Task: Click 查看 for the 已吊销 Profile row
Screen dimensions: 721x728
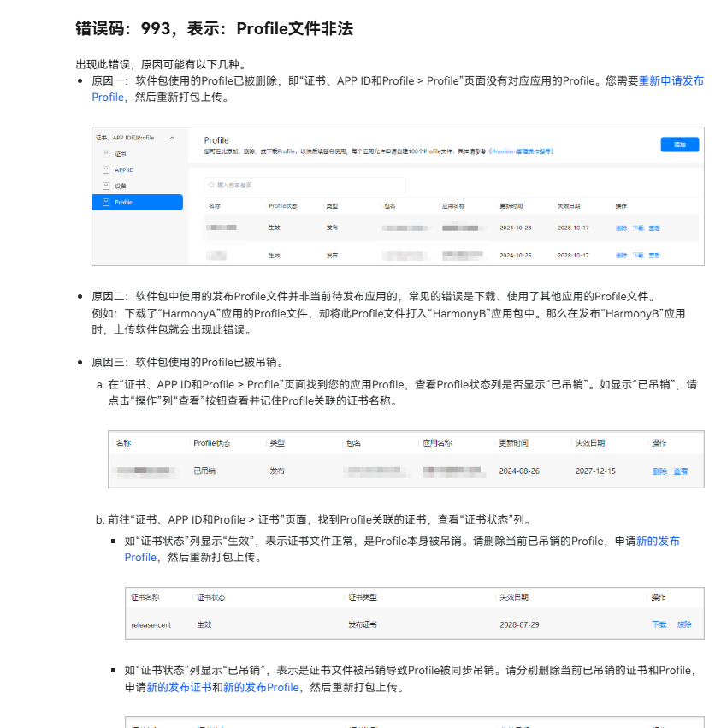Action: point(680,471)
